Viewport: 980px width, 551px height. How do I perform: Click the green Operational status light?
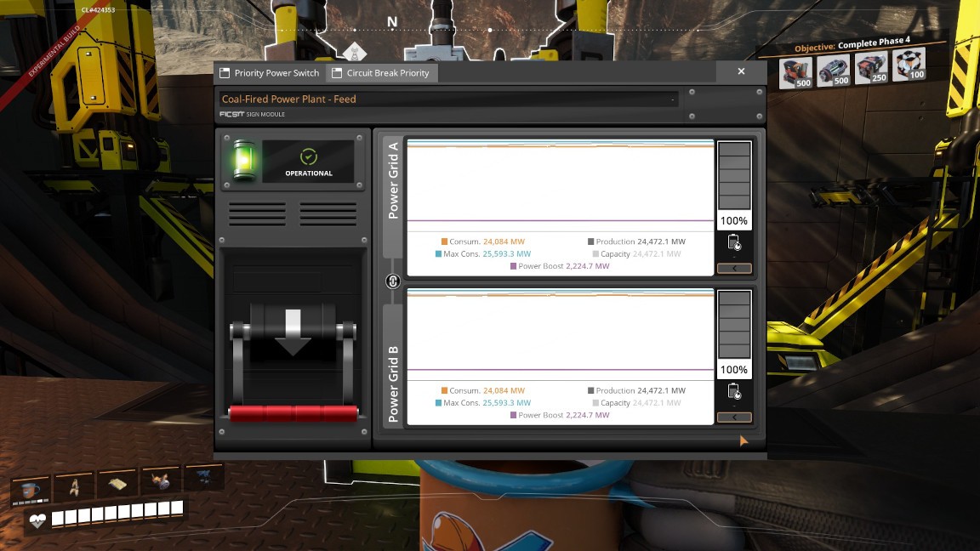(243, 161)
